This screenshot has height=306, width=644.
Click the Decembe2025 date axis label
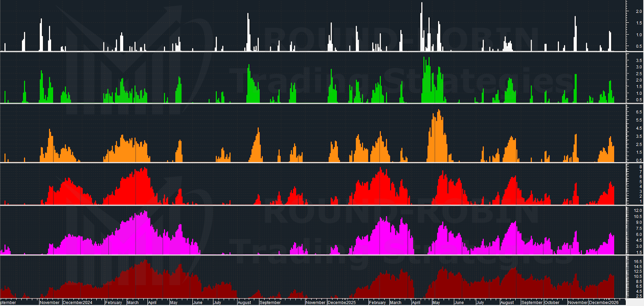point(341,303)
